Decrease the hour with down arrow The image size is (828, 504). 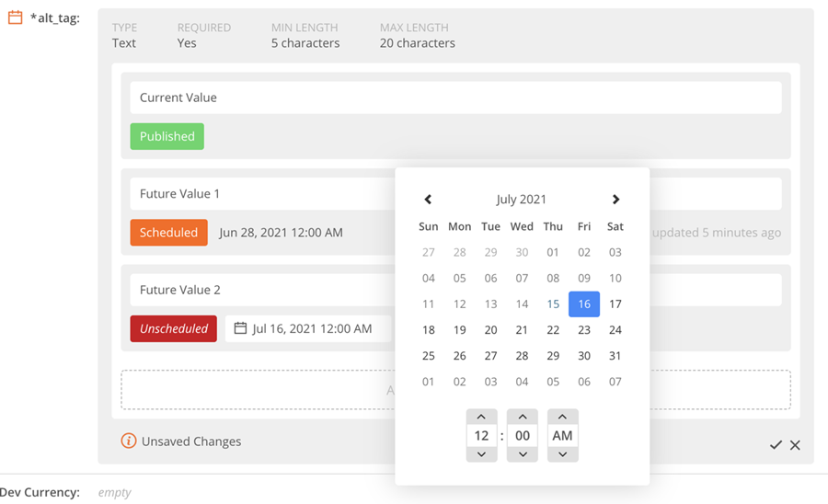(481, 454)
